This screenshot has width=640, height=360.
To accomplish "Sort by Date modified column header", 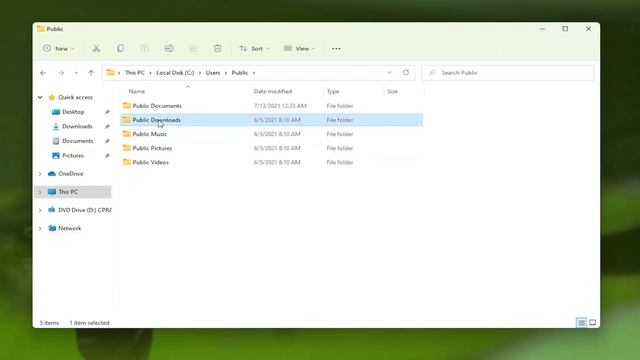I will click(273, 91).
